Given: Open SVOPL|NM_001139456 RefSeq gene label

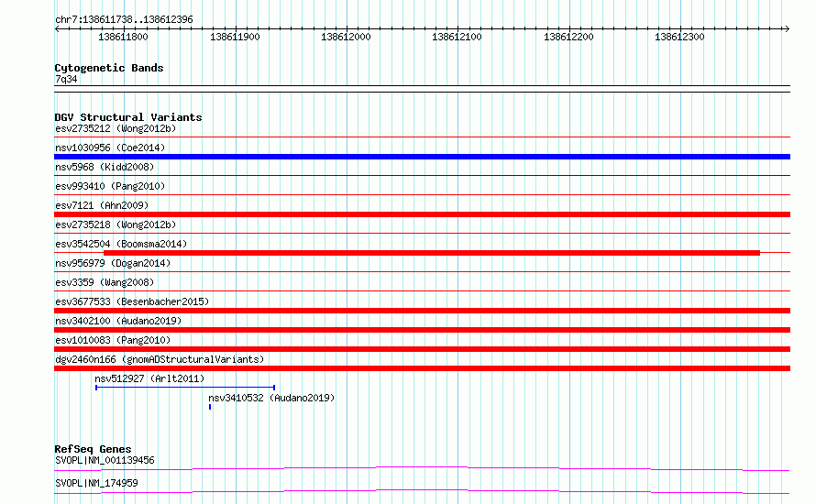Looking at the screenshot, I should pyautogui.click(x=105, y=460).
